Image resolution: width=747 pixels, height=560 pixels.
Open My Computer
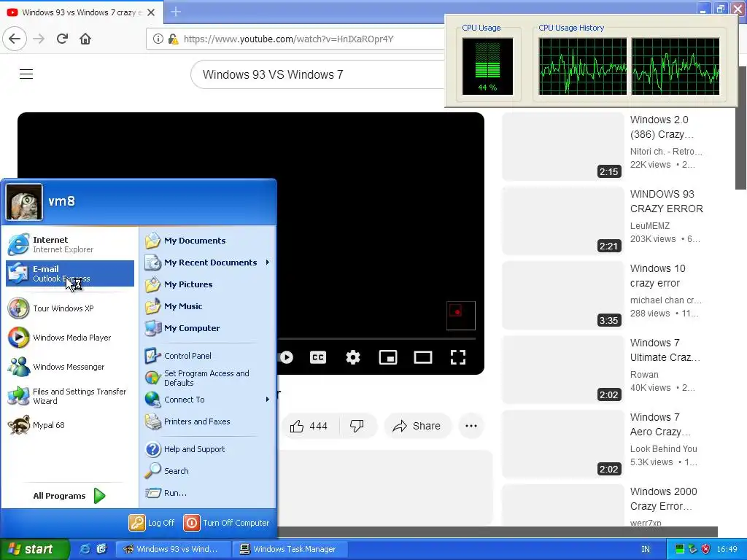pos(208,328)
